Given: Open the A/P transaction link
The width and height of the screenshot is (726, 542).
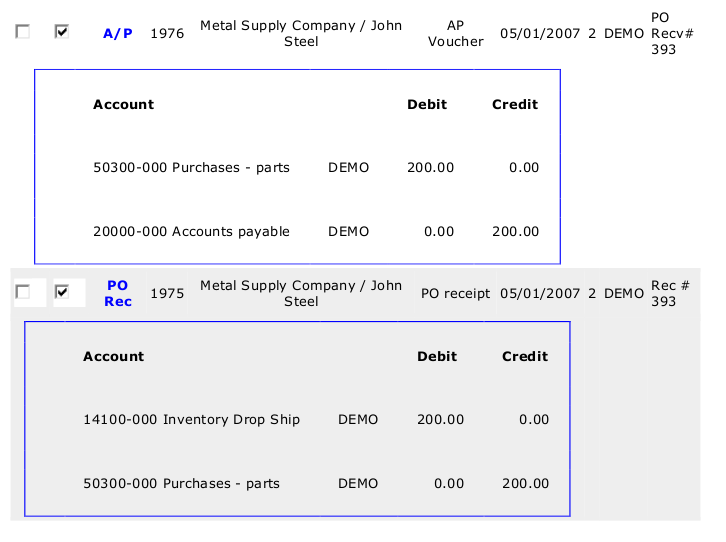Looking at the screenshot, I should point(117,34).
